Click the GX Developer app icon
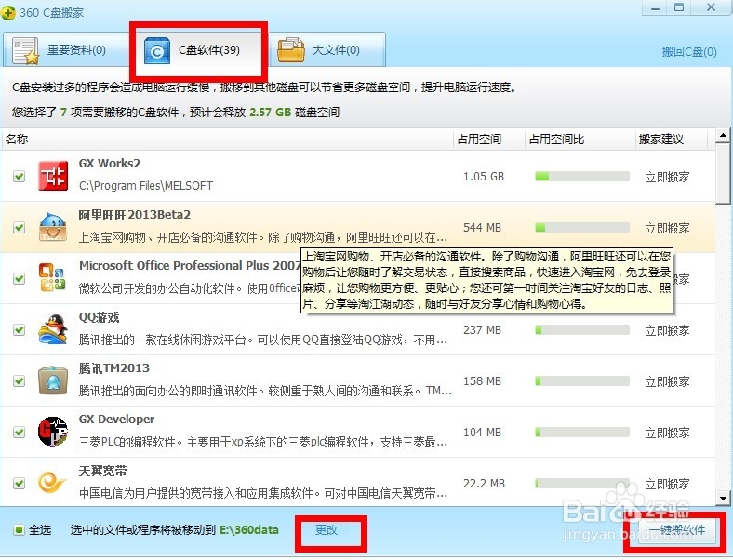This screenshot has height=560, width=733. [53, 432]
